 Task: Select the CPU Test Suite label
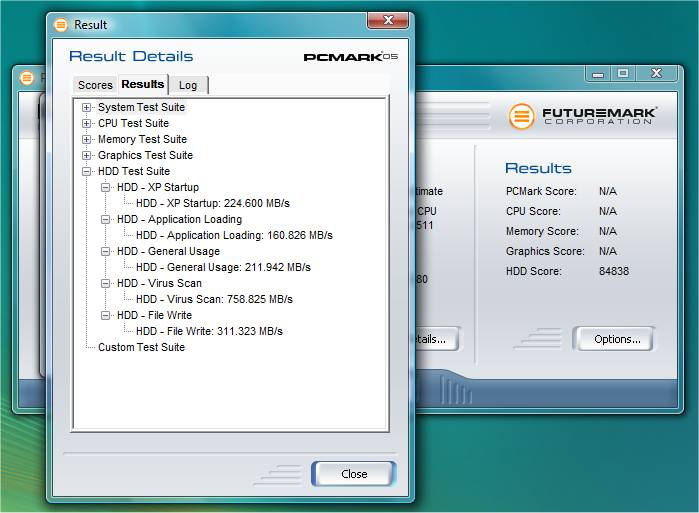coord(133,123)
